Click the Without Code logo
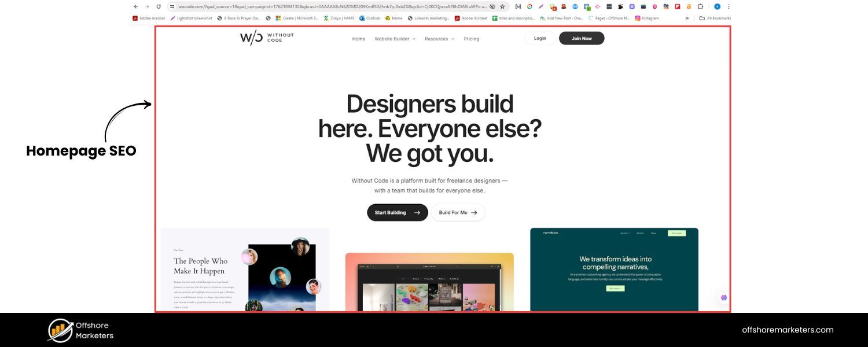868x347 pixels. [x=266, y=37]
